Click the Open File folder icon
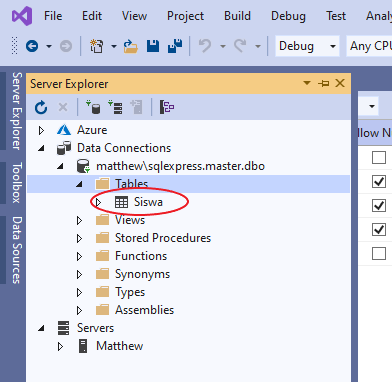 [131, 46]
